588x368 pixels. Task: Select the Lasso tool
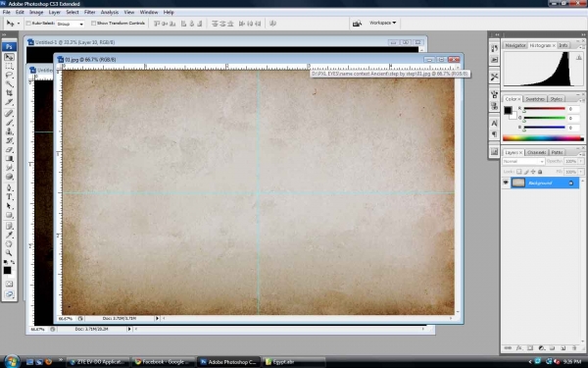(x=9, y=75)
